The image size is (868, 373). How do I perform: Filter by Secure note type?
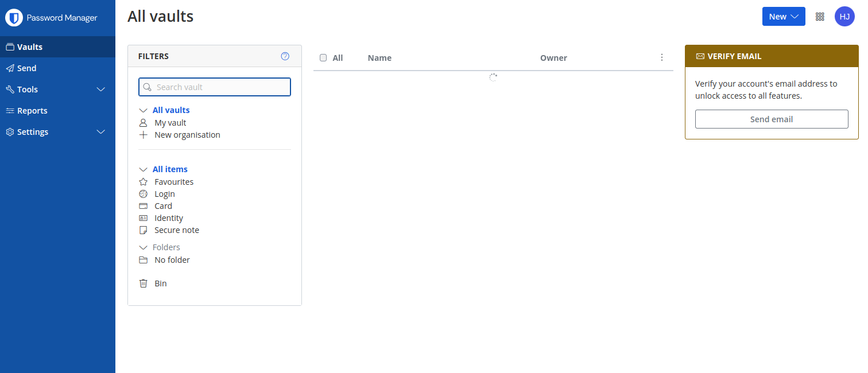click(x=176, y=230)
